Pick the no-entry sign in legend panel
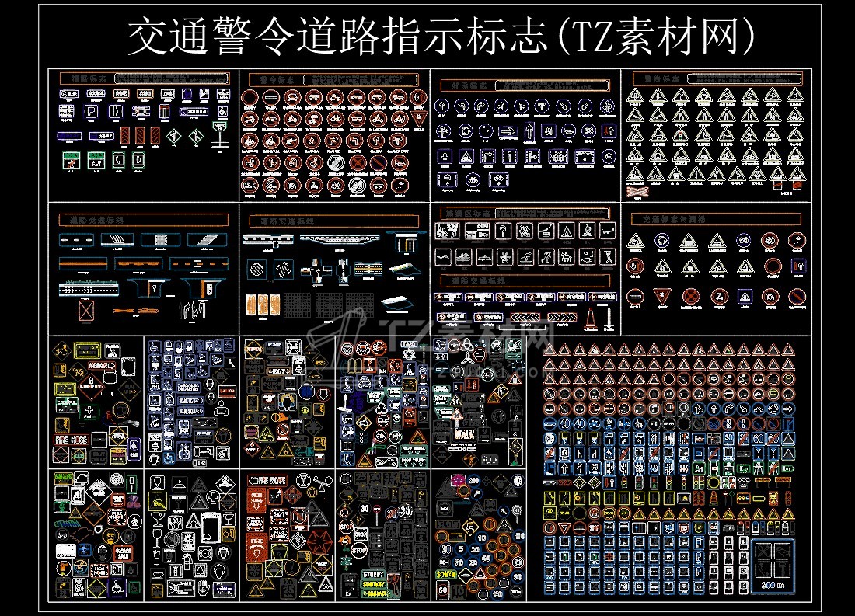 click(x=635, y=297)
